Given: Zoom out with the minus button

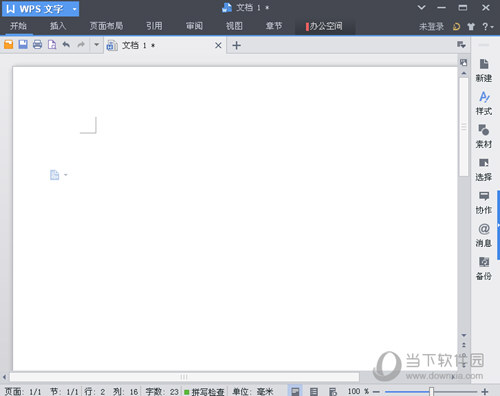Looking at the screenshot, I should 376,392.
